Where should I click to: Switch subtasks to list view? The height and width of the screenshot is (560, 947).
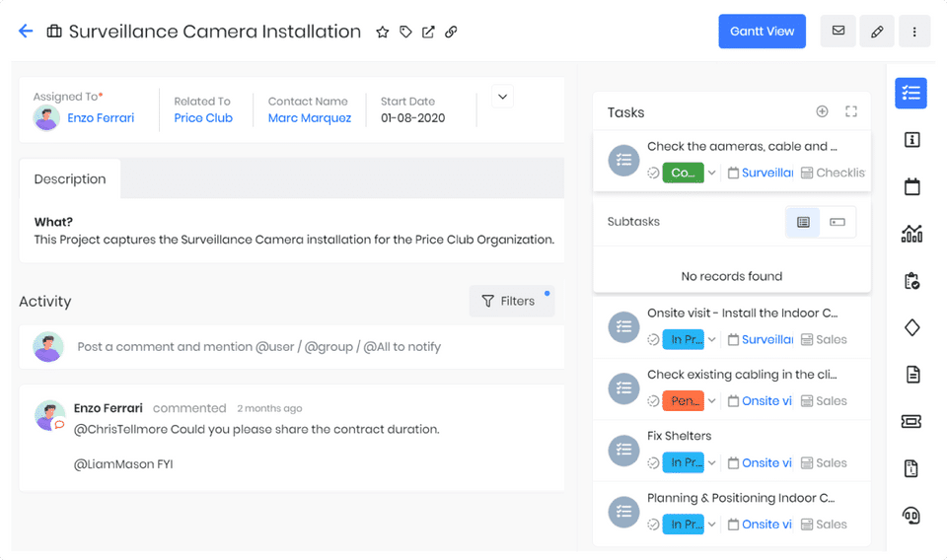(x=803, y=222)
